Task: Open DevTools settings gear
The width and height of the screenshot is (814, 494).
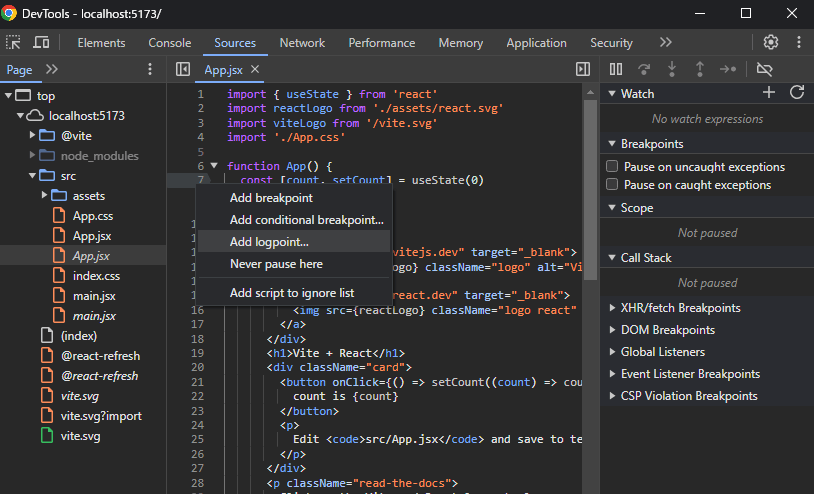Action: [771, 43]
